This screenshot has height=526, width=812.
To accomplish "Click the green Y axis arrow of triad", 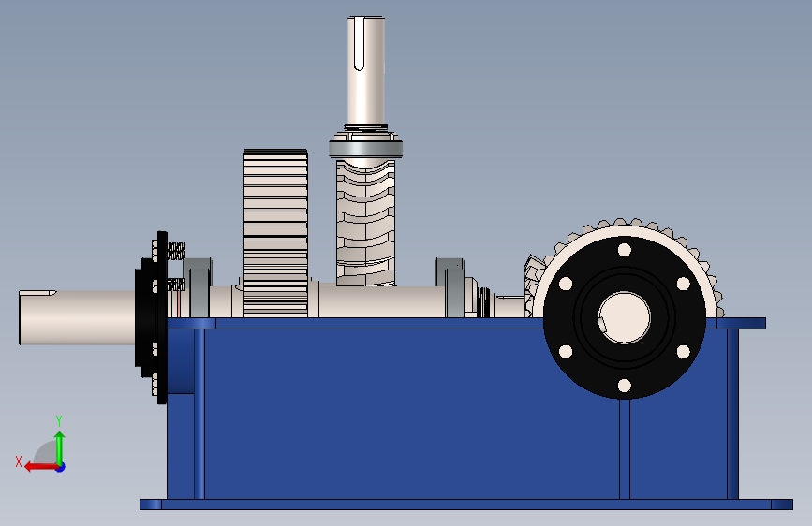I will pyautogui.click(x=60, y=447).
